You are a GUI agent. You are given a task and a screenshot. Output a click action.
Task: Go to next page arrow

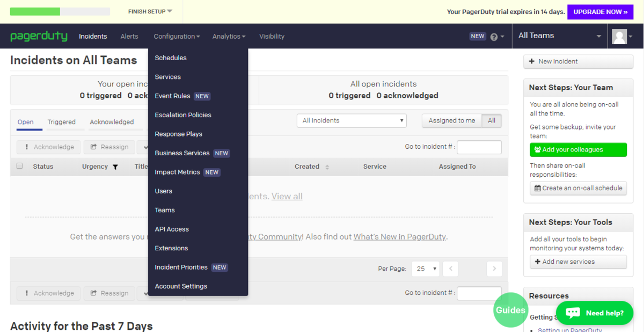494,269
